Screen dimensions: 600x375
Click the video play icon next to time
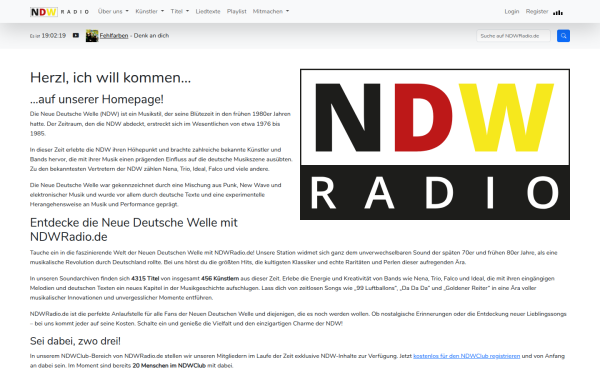(x=76, y=35)
